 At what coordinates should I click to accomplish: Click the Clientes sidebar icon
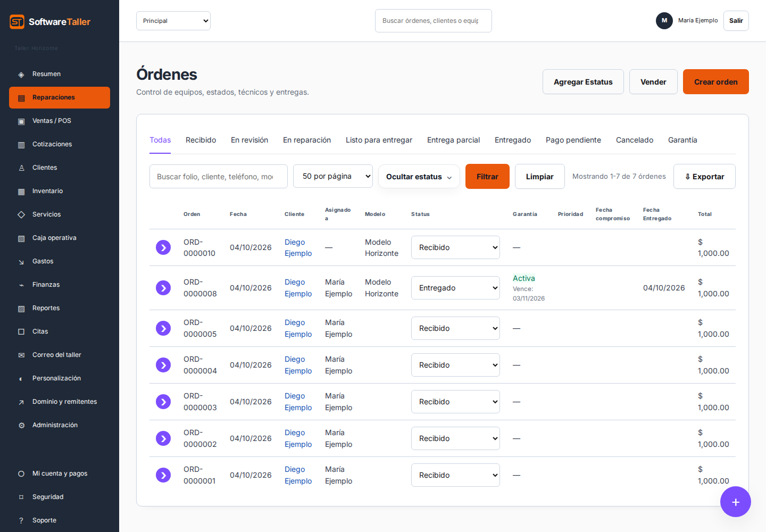click(21, 168)
